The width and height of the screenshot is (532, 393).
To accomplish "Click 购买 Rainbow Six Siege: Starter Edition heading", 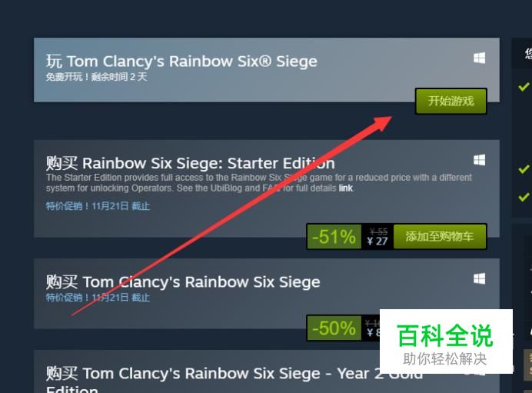I will pyautogui.click(x=191, y=163).
